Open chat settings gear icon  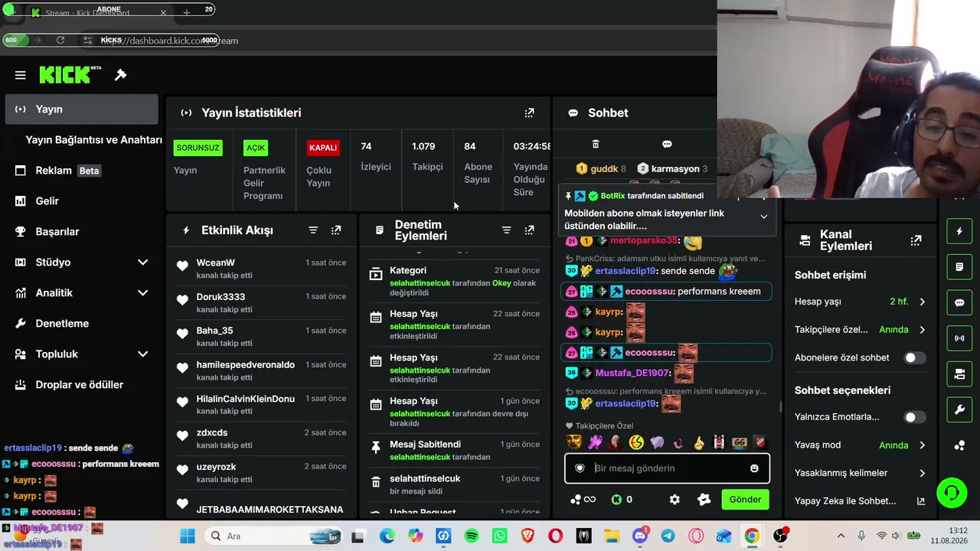(x=675, y=500)
